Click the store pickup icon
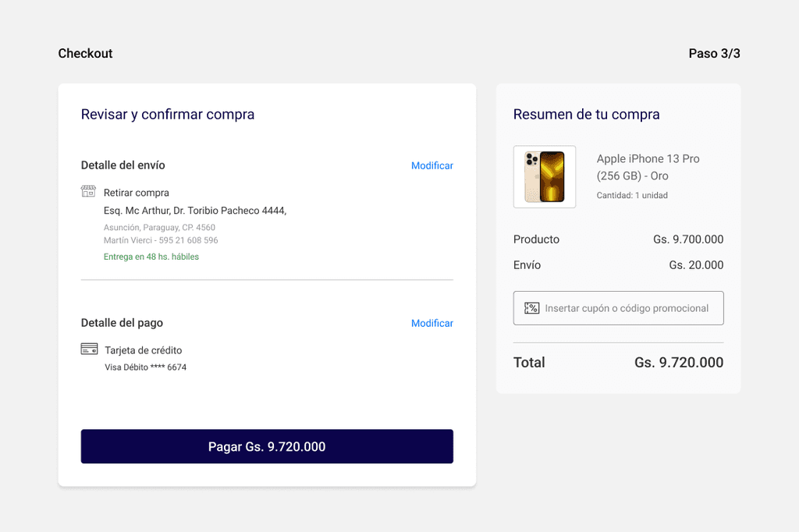This screenshot has height=532, width=799. click(88, 191)
